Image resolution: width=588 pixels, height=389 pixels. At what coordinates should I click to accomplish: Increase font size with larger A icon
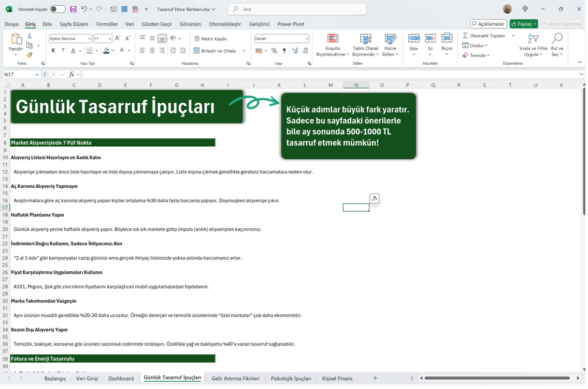(118, 38)
